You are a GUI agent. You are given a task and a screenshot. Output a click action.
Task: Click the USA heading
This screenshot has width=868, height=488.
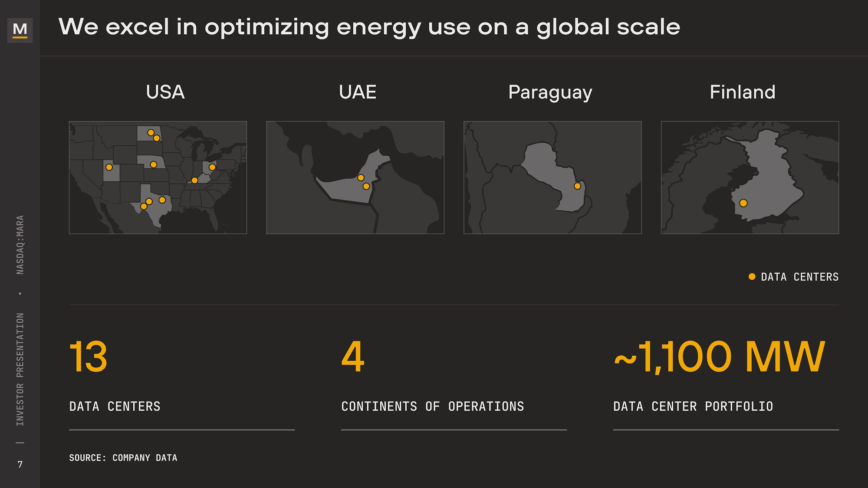point(165,92)
